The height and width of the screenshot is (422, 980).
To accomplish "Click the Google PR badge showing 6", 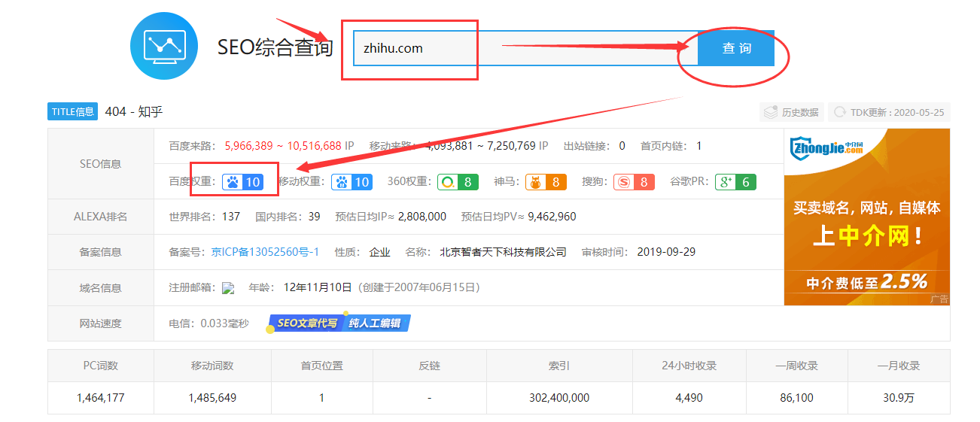I will tap(735, 181).
